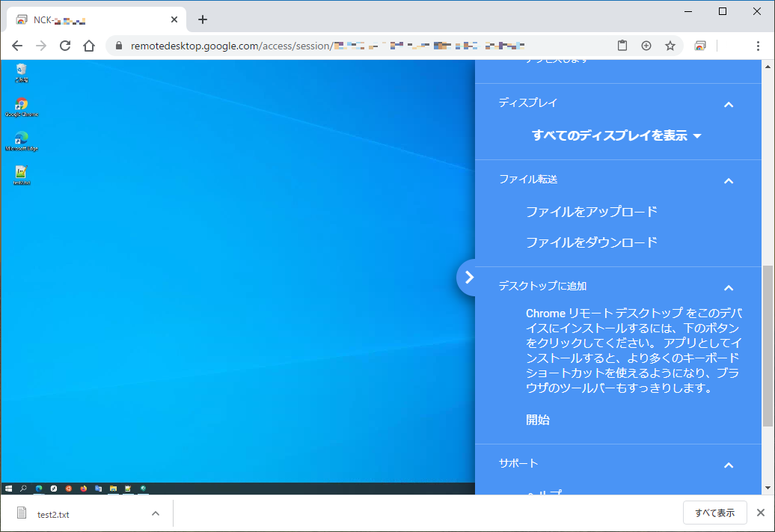Click the サポート heading text
The height and width of the screenshot is (532, 775).
click(x=518, y=463)
